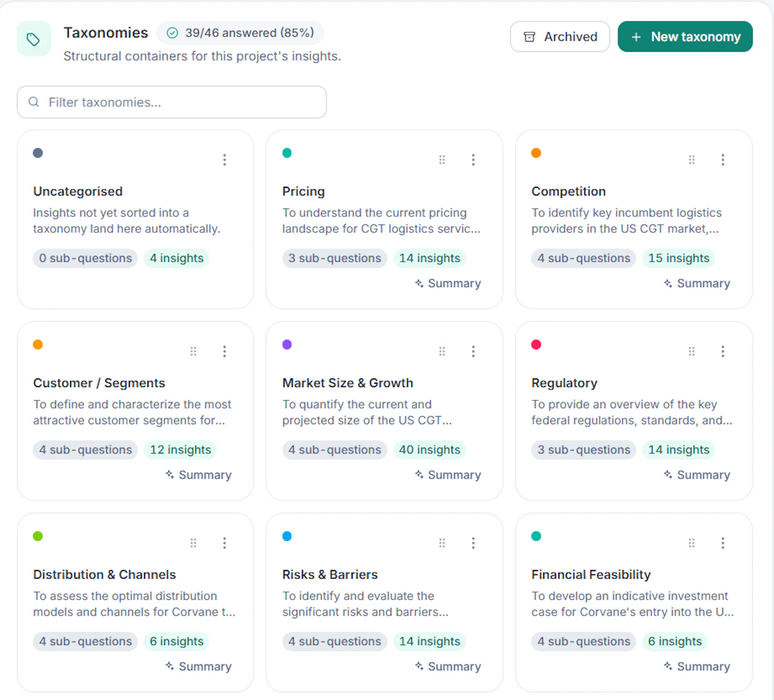The height and width of the screenshot is (700, 774).
Task: Open Financial Feasibility Summary
Action: (x=697, y=666)
